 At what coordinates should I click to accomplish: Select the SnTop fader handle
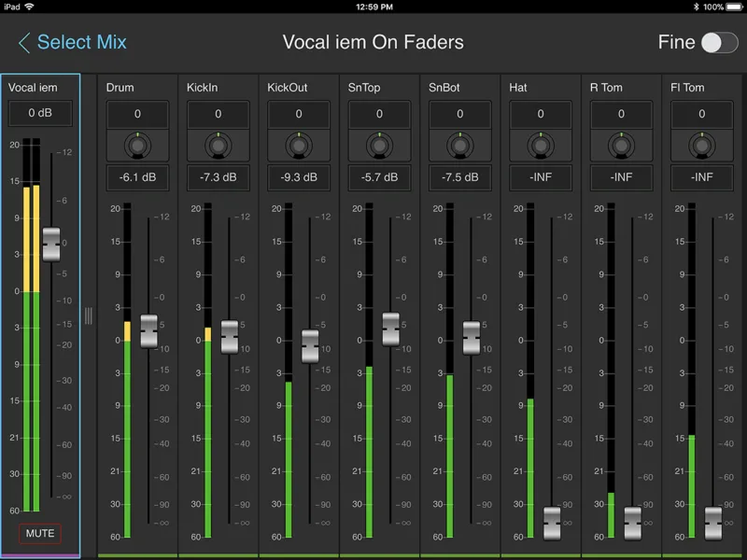tap(390, 329)
